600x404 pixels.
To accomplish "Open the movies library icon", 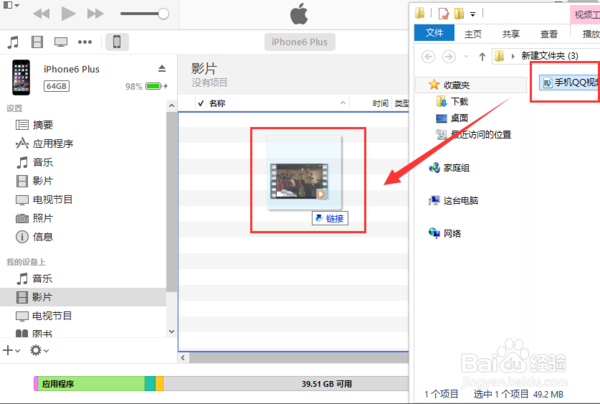I will point(37,42).
